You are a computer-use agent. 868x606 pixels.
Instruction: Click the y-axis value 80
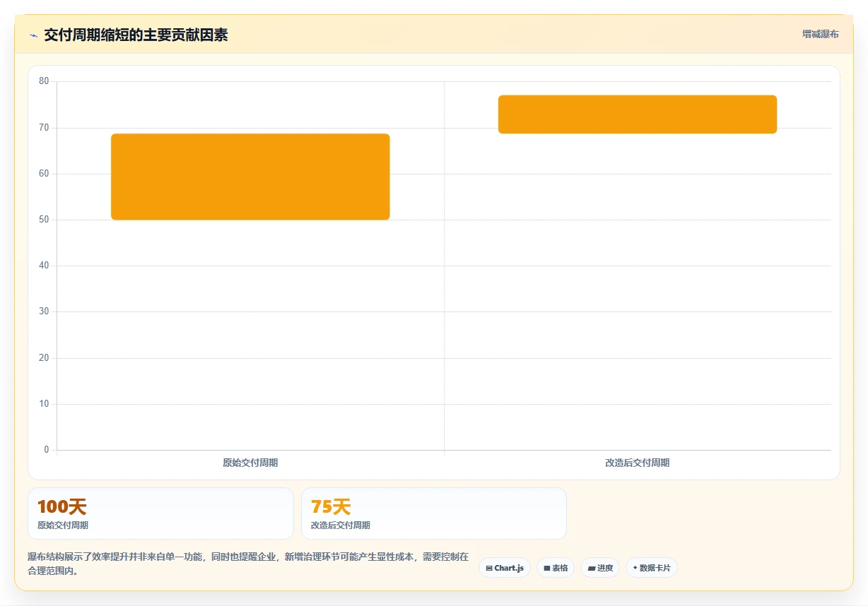tap(44, 81)
